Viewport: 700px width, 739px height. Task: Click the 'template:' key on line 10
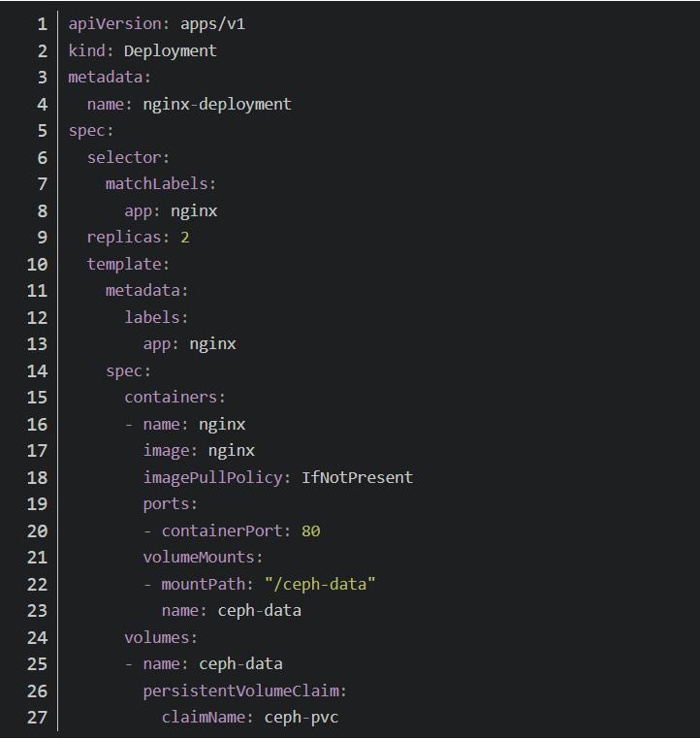point(128,264)
